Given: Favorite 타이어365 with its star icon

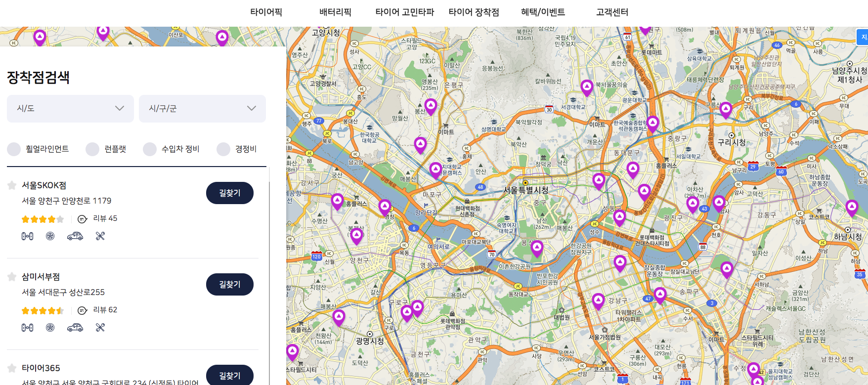Looking at the screenshot, I should click(12, 368).
